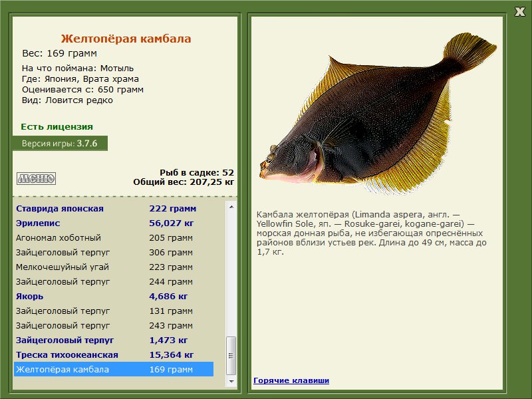This screenshot has height=399, width=532.
Task: Select Ставрида японская 222 грамм row
Action: pos(114,209)
